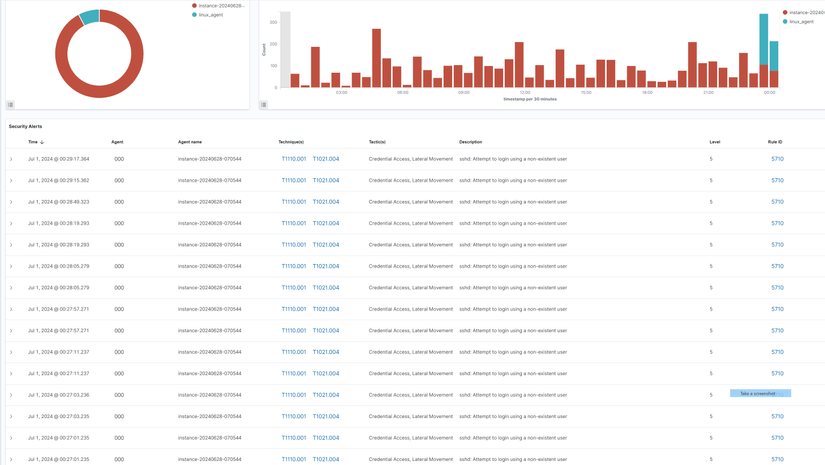Click agent 000 in the 00:29:15.362 row
Image resolution: width=825 pixels, height=465 pixels.
tap(119, 180)
